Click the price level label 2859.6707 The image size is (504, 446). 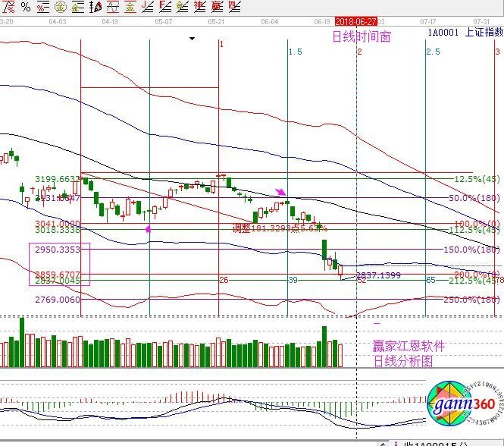(x=57, y=275)
